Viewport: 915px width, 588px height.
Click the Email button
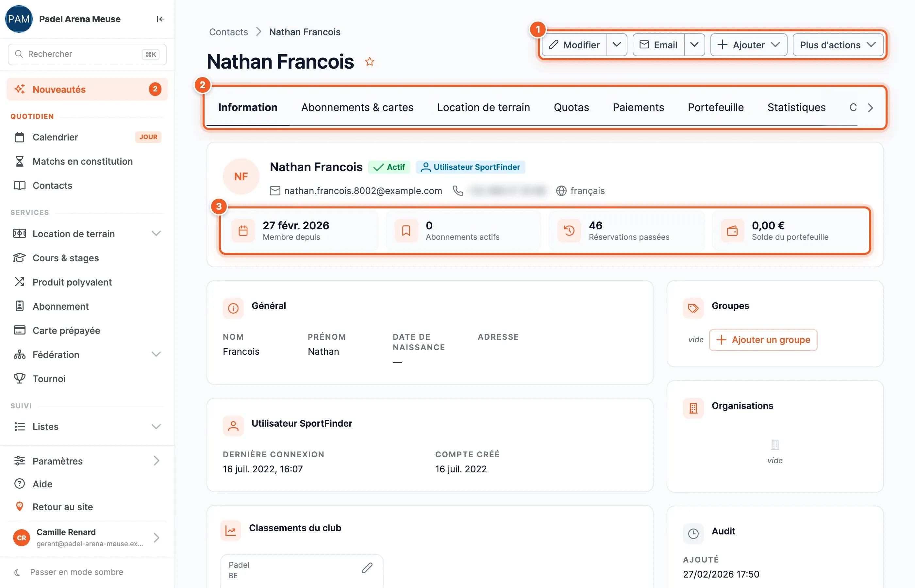click(x=658, y=45)
